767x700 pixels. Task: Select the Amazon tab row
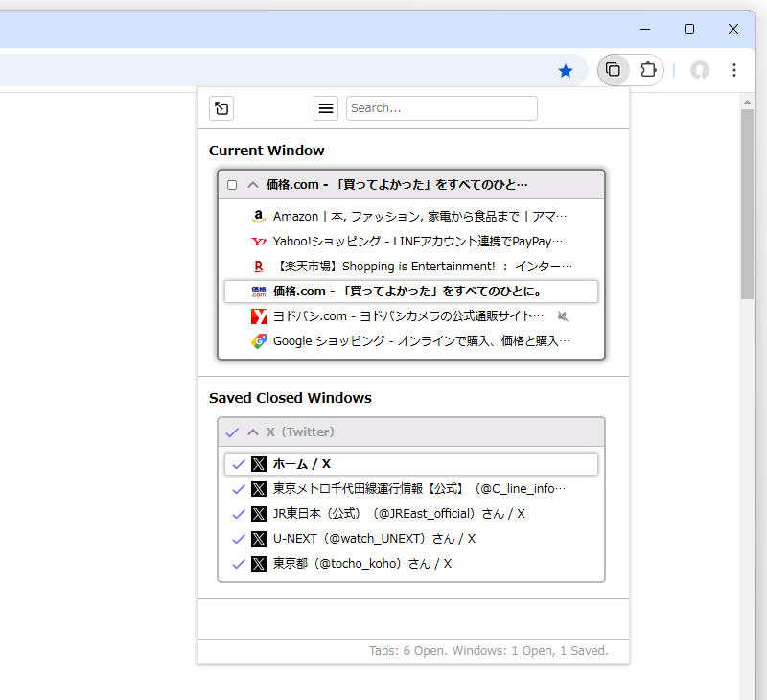(411, 216)
